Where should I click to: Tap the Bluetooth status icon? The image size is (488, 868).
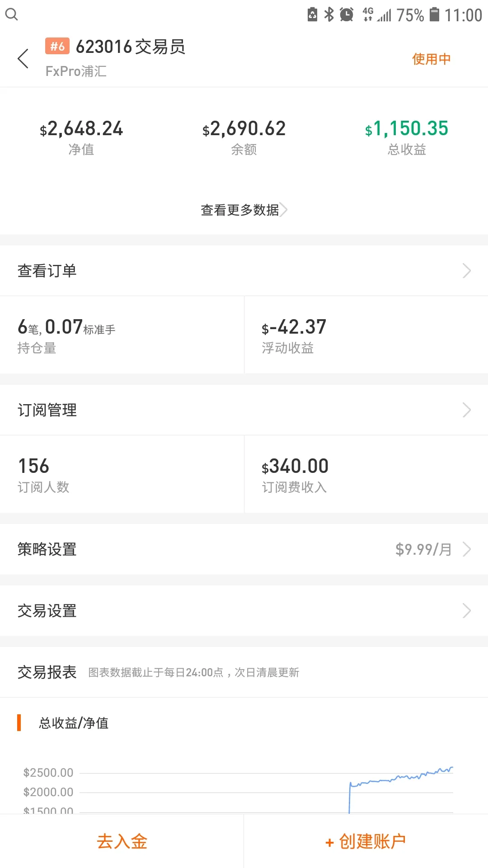tap(329, 14)
